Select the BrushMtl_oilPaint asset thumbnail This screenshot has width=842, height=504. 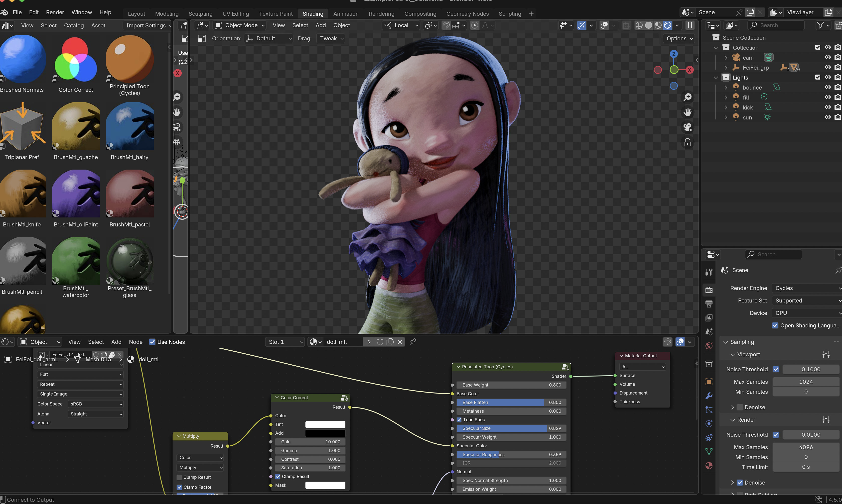pyautogui.click(x=76, y=194)
